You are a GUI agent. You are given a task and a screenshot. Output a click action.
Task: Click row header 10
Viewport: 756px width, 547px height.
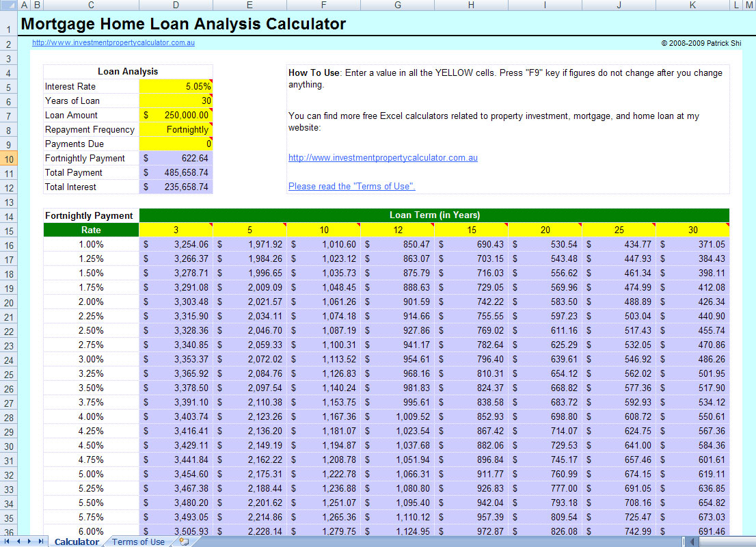(8, 158)
